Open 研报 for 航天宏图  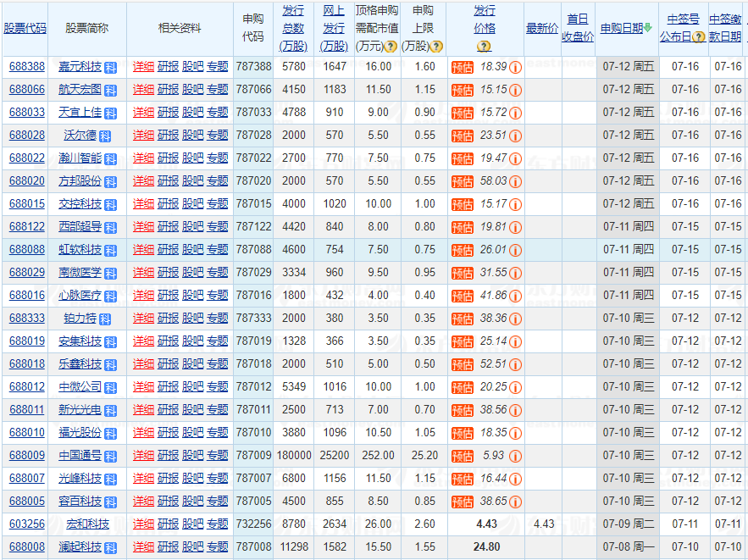coord(168,89)
